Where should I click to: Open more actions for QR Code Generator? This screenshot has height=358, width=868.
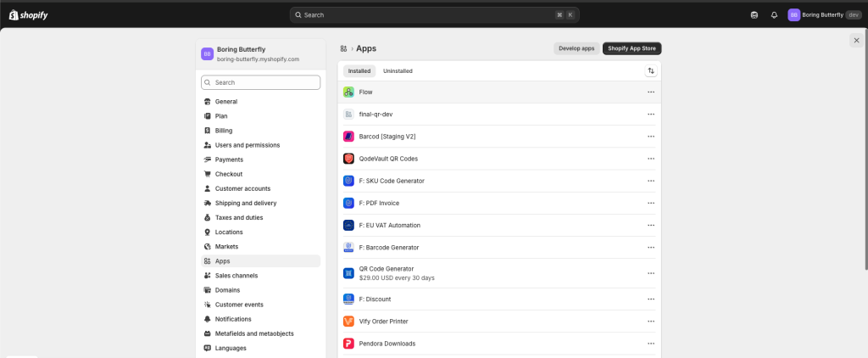(651, 273)
